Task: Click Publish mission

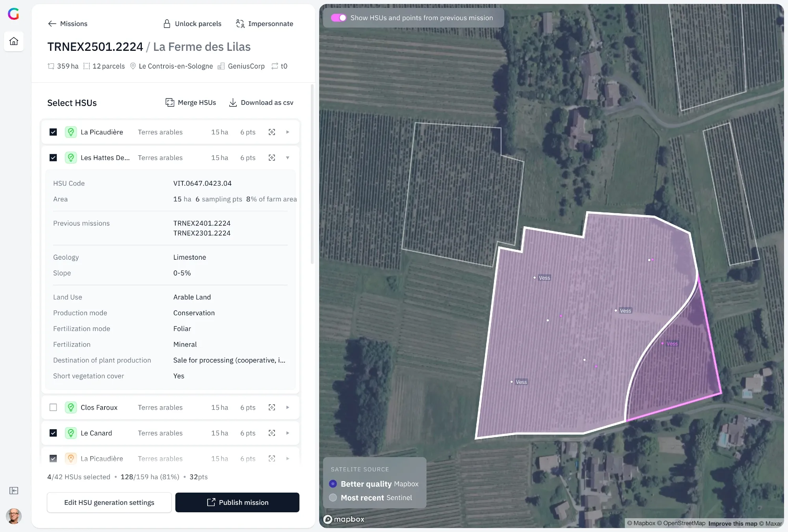Action: 237,502
